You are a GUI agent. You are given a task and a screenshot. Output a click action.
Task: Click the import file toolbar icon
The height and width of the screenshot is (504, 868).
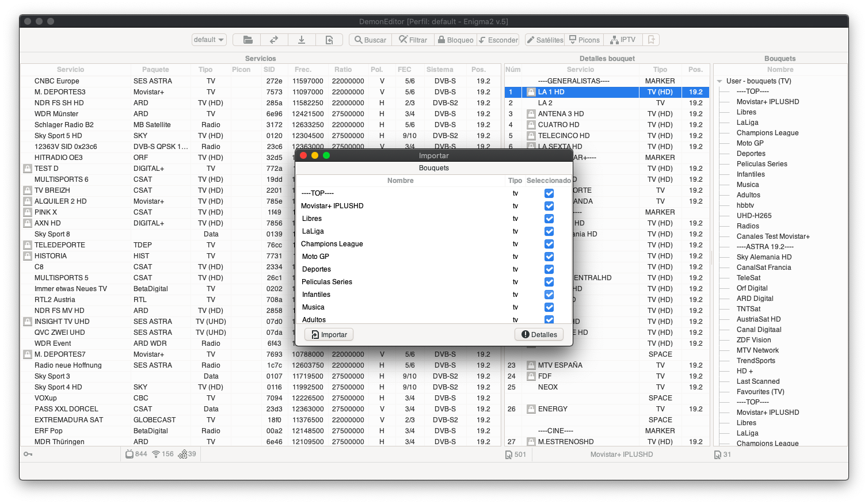329,40
